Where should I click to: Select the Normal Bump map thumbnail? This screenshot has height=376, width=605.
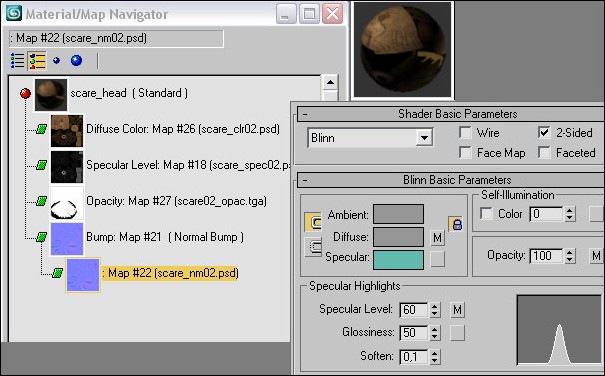pyautogui.click(x=67, y=239)
